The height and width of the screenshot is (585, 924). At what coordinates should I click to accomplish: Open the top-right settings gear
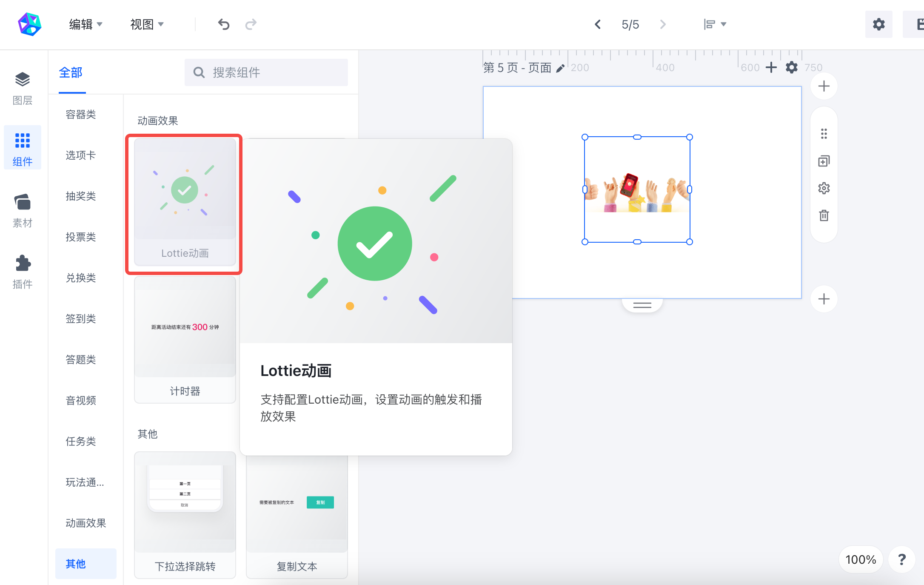click(x=878, y=24)
